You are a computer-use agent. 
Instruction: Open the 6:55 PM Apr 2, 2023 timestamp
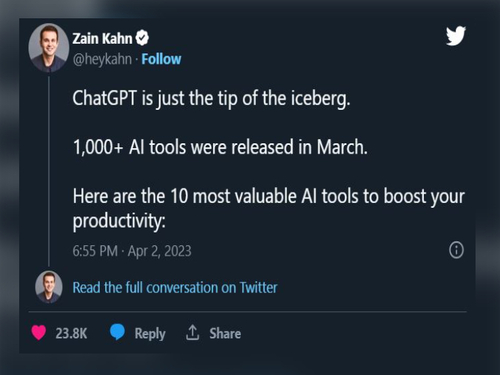[x=132, y=251]
